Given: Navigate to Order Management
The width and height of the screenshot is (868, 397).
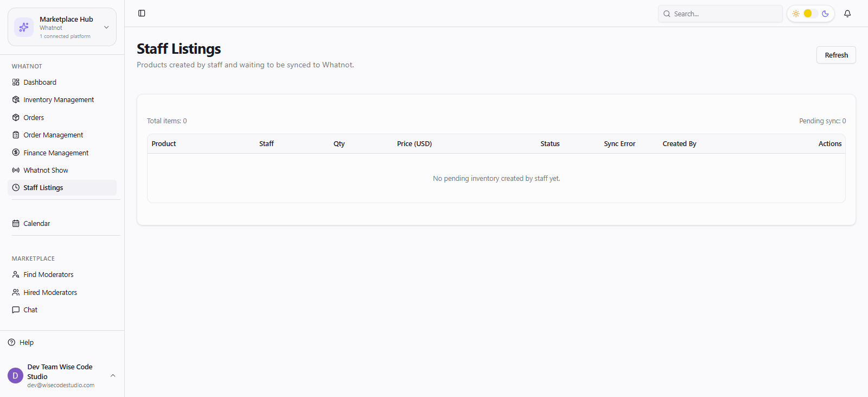Looking at the screenshot, I should click(x=62, y=135).
